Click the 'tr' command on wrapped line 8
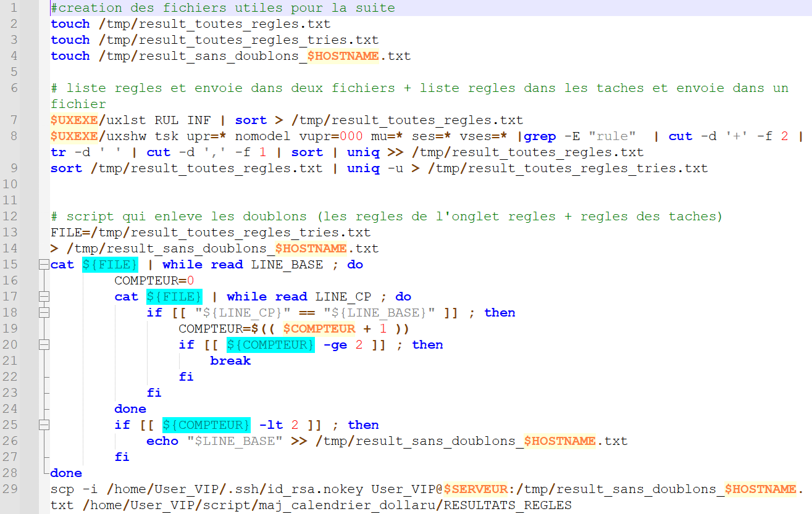 (59, 152)
